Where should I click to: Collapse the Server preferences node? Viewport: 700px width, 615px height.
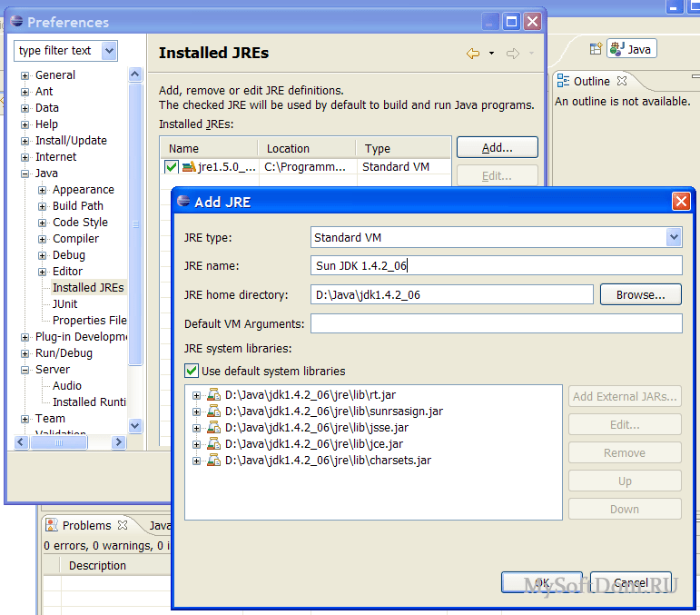[25, 370]
